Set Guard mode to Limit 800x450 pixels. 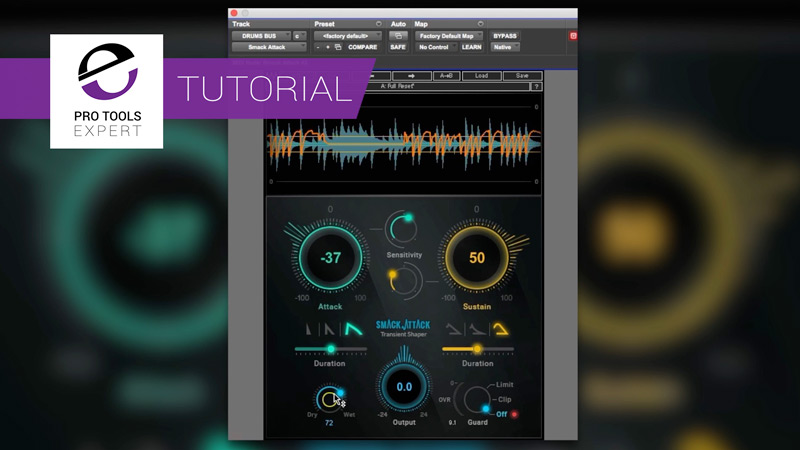pos(505,385)
